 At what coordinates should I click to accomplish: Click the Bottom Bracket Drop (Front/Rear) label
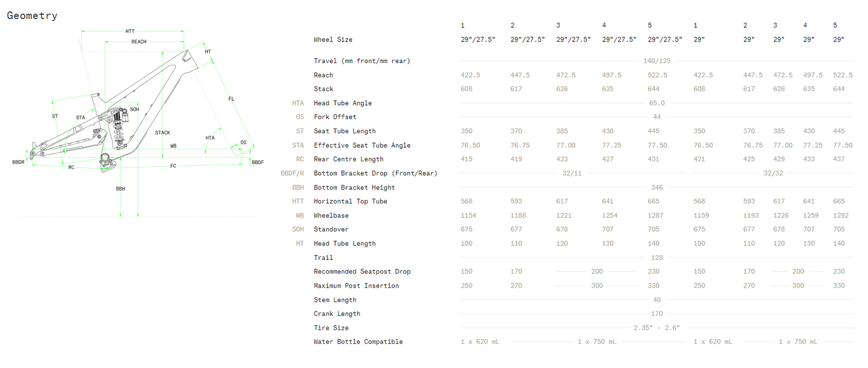pyautogui.click(x=375, y=173)
